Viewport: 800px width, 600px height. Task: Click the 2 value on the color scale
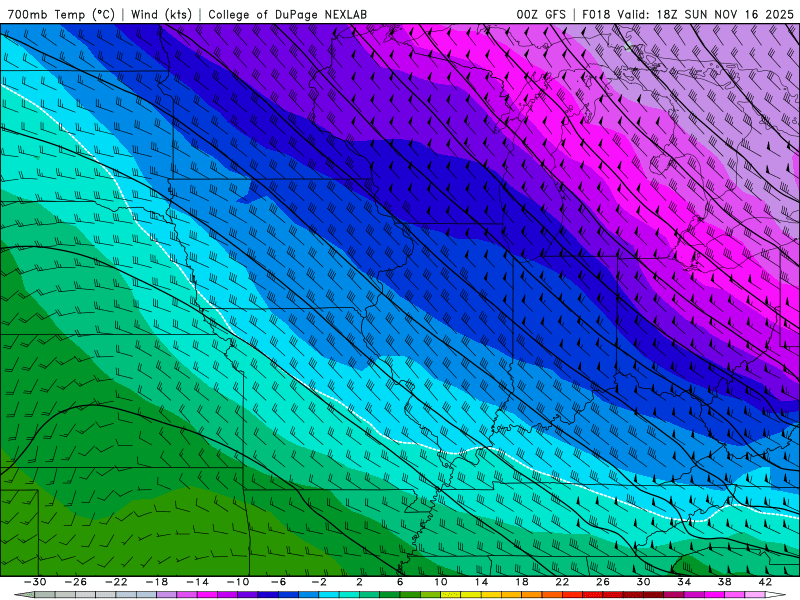click(360, 582)
